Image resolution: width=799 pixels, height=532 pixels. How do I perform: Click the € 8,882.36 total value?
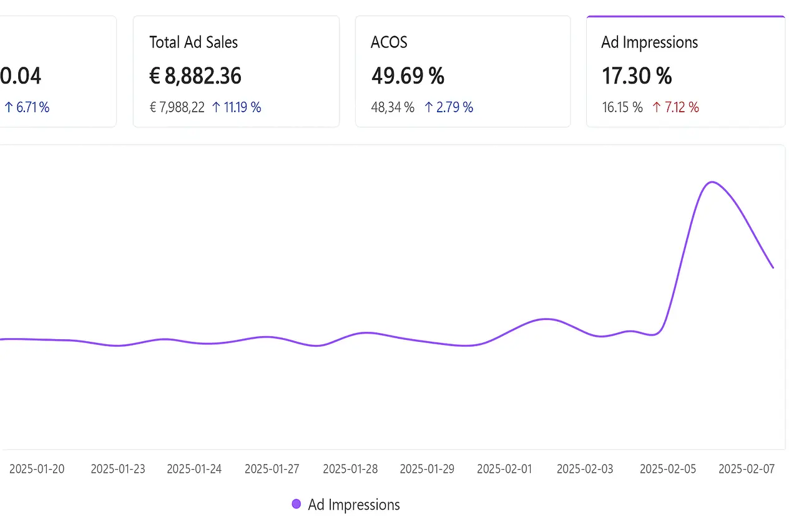click(195, 75)
